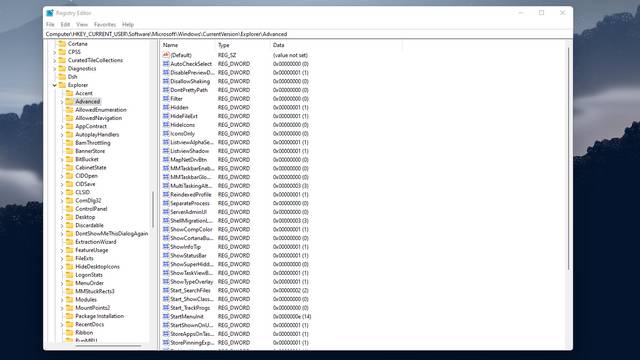Expand the CuratedTileCollections key
The image size is (640, 360).
point(55,60)
